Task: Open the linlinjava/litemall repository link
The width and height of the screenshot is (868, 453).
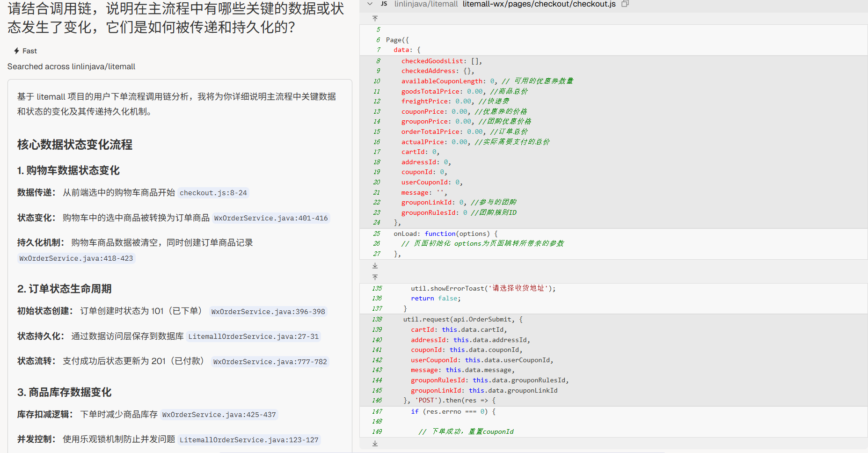Action: [x=426, y=4]
